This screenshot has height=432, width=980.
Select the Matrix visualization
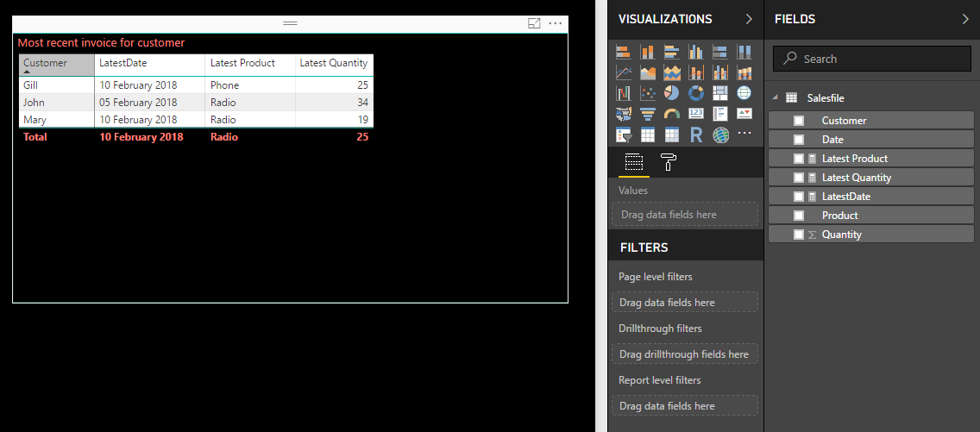(672, 135)
